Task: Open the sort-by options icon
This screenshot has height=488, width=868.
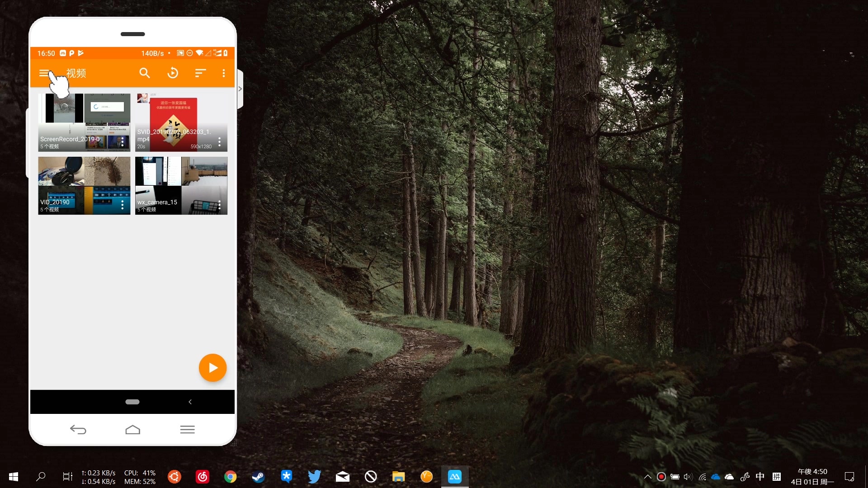Action: click(200, 73)
